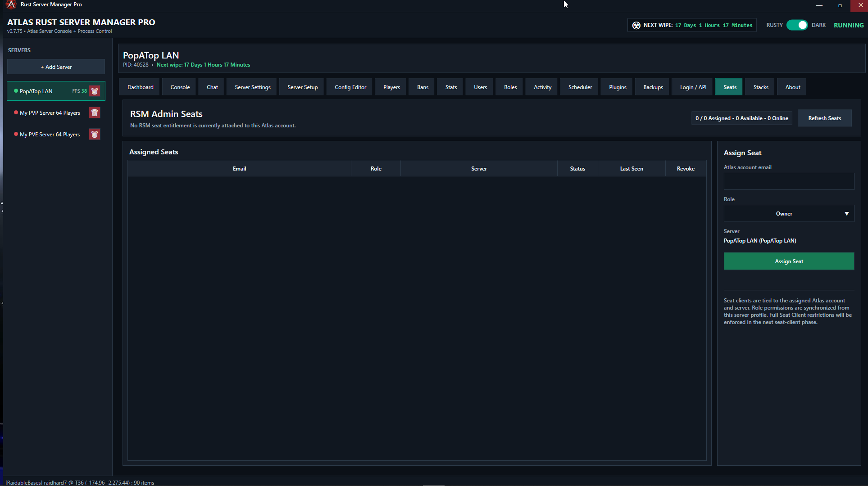Click trash icon for My PVE Server
The image size is (868, 486).
coord(95,134)
